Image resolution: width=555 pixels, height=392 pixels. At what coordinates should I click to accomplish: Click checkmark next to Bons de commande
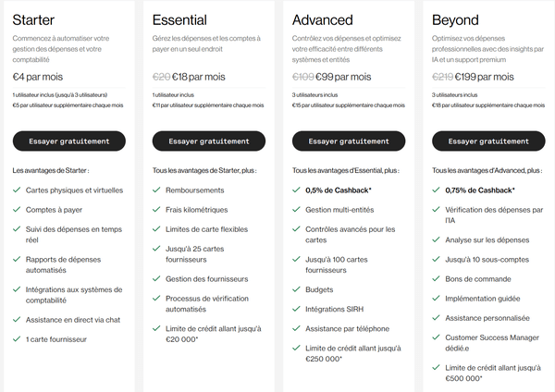(437, 278)
